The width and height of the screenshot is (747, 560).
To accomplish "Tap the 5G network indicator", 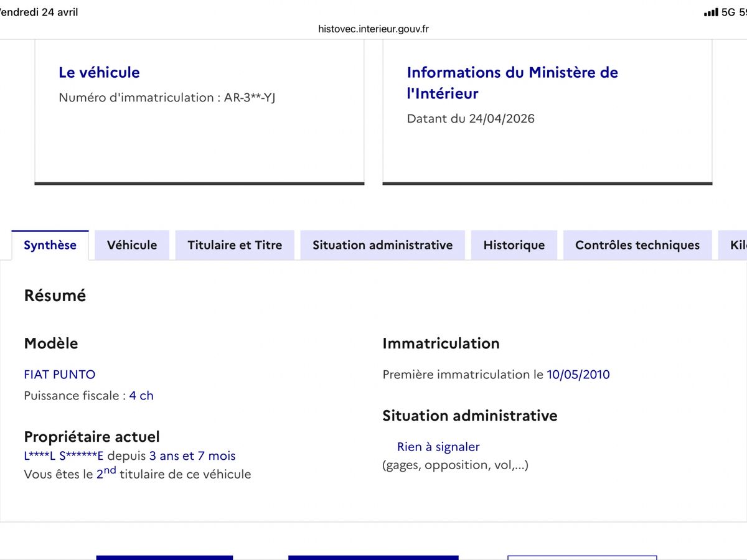I will [x=728, y=12].
